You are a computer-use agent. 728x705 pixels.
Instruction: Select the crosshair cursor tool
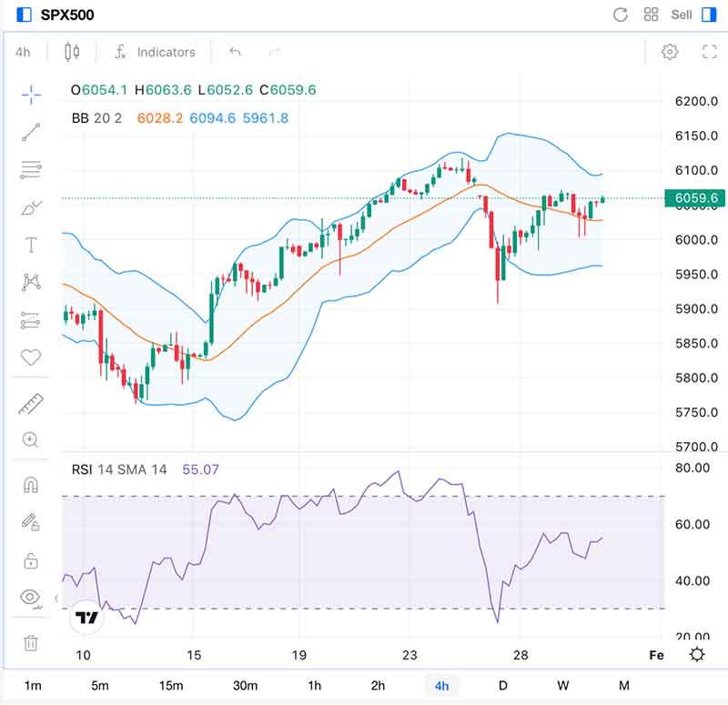click(x=31, y=94)
